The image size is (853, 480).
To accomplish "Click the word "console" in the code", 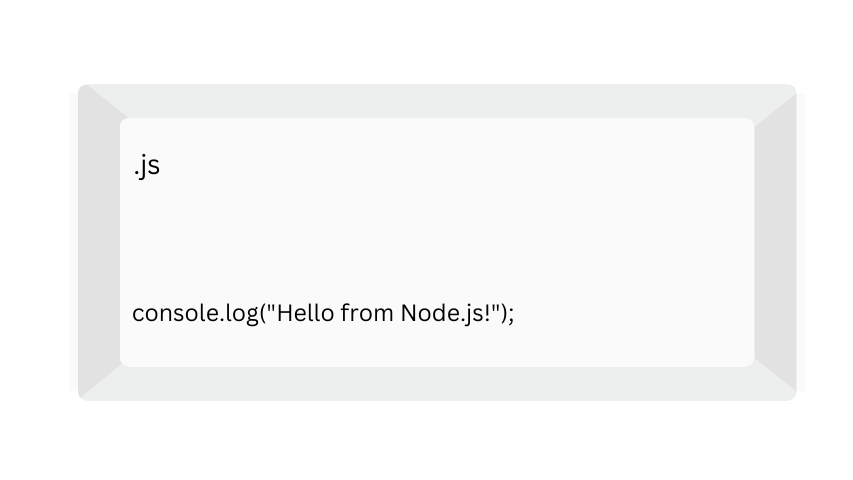I will (x=166, y=313).
